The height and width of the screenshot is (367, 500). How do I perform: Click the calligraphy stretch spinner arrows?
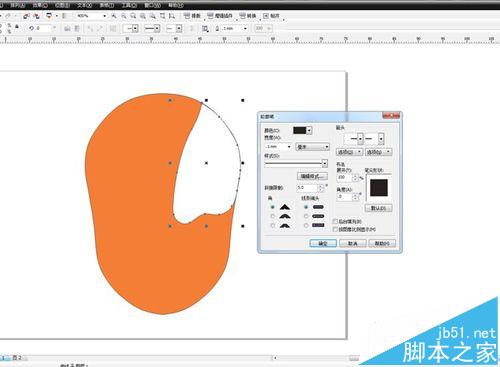click(x=355, y=178)
